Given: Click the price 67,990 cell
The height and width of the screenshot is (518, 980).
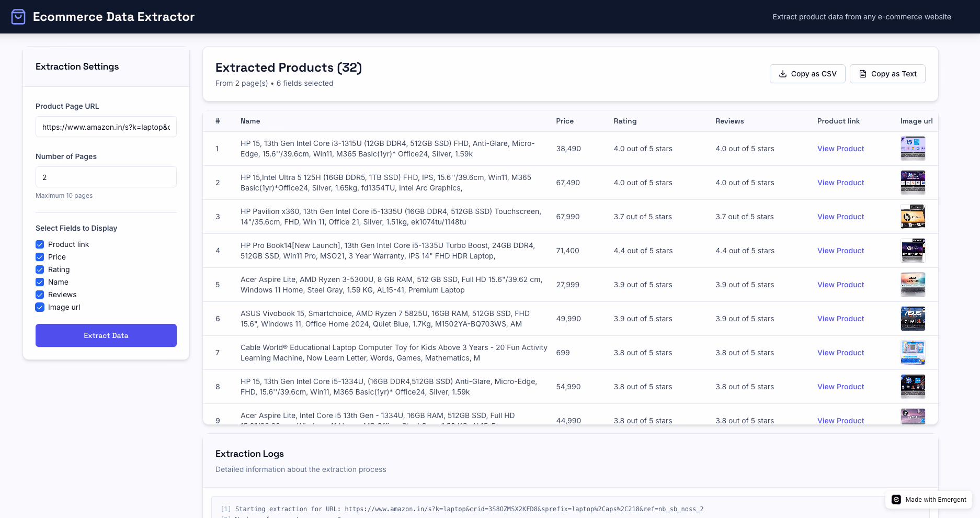Looking at the screenshot, I should [568, 217].
